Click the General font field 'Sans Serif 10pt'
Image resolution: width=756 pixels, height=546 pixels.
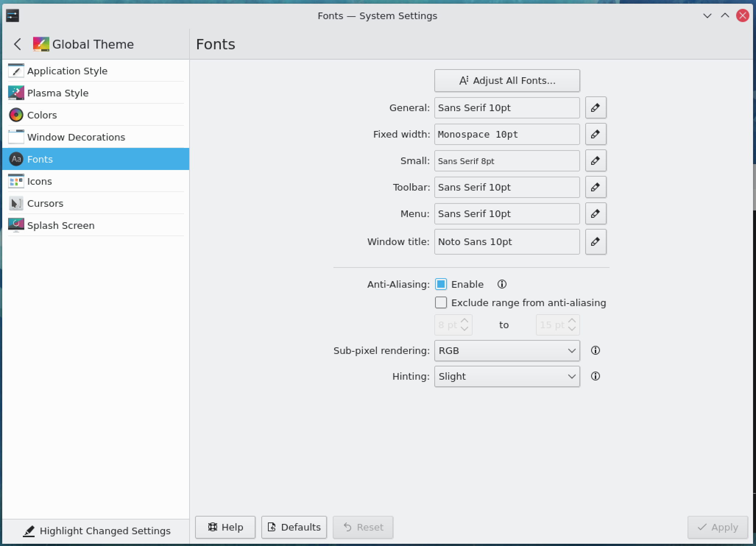point(507,108)
